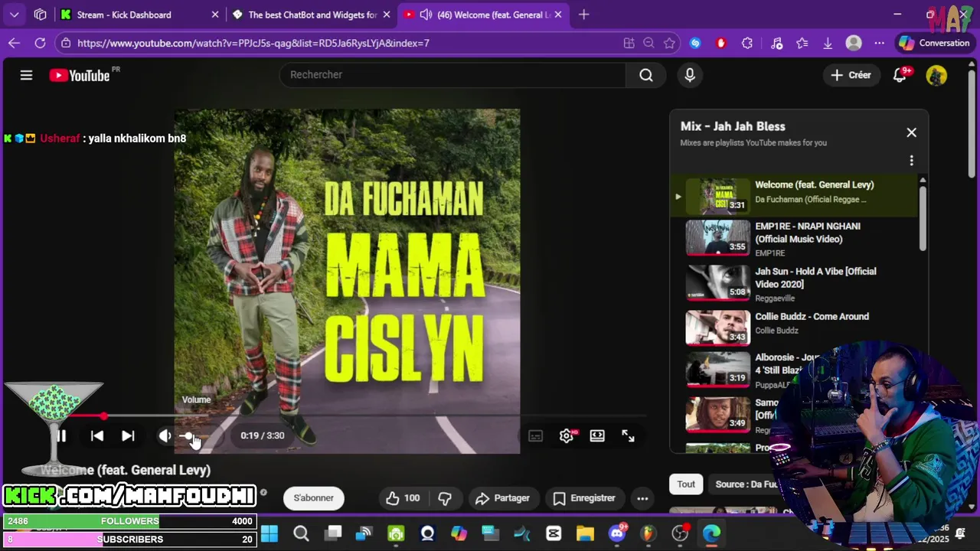Subscribe with the S'abonner button
980x551 pixels.
314,498
